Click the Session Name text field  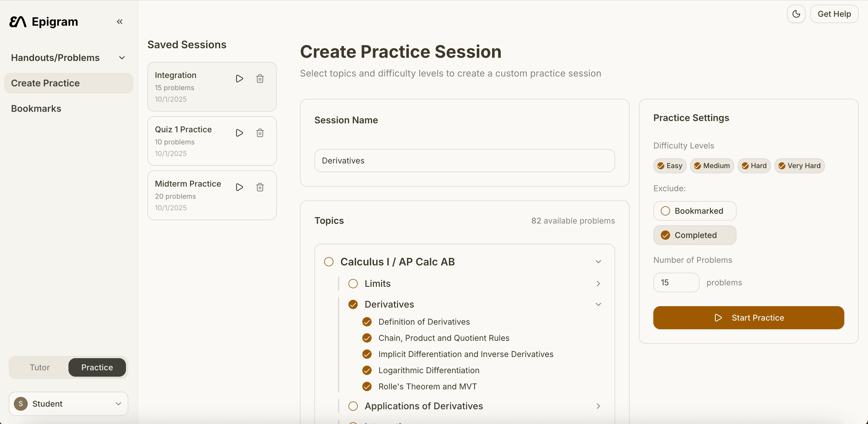464,161
